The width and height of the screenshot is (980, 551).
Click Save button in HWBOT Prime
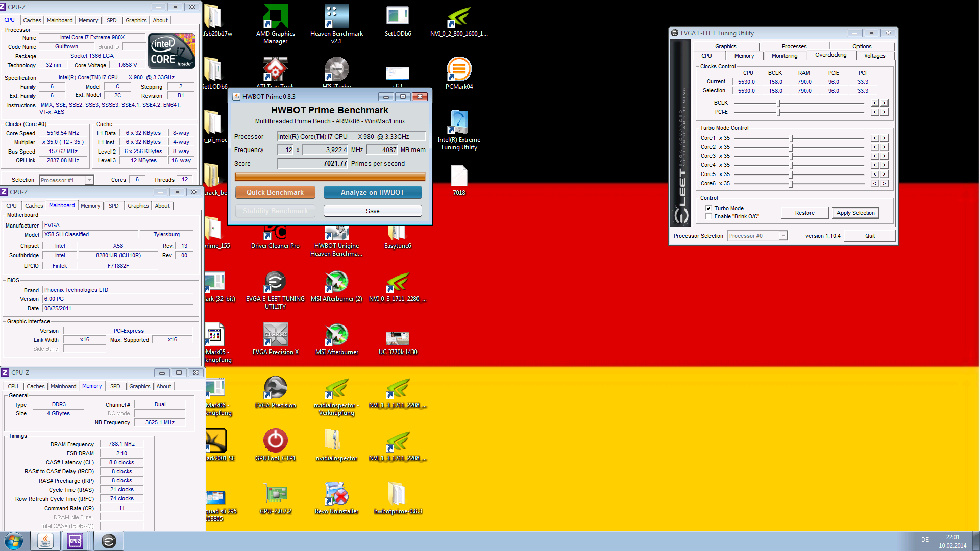click(x=373, y=211)
